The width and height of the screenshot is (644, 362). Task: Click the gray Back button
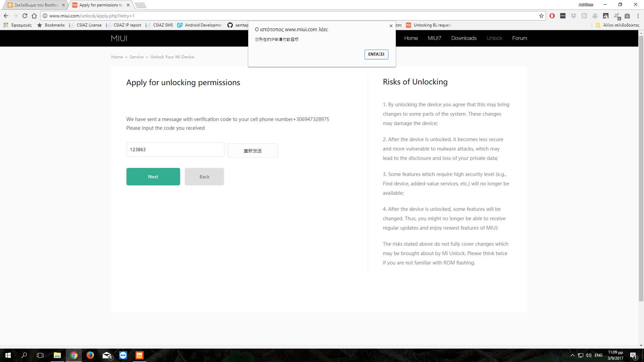(x=204, y=177)
